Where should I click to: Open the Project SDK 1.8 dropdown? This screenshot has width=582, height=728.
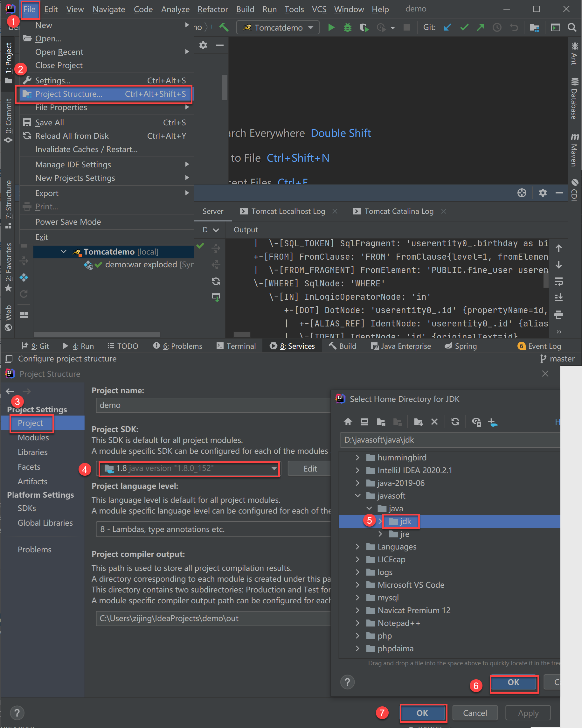point(189,468)
